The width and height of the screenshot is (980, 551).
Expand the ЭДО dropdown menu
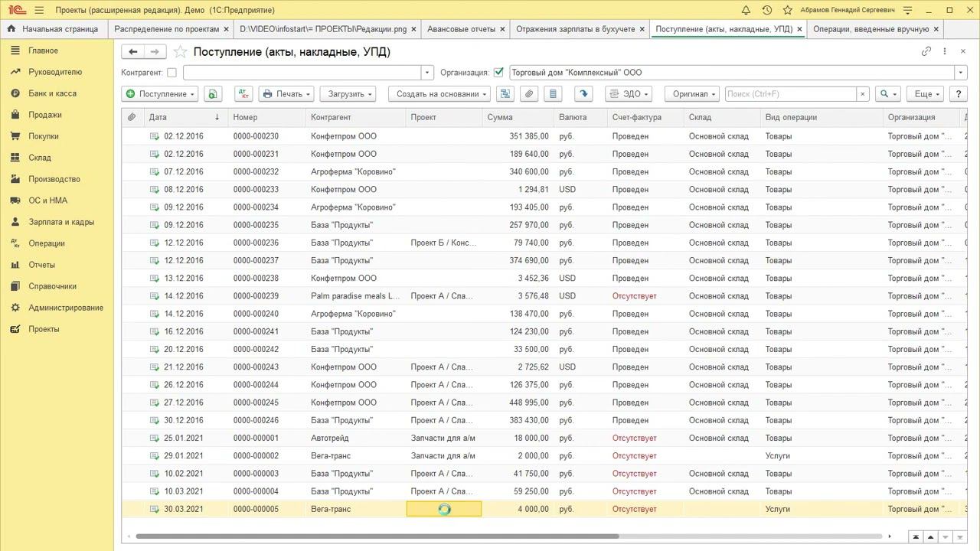coord(627,94)
